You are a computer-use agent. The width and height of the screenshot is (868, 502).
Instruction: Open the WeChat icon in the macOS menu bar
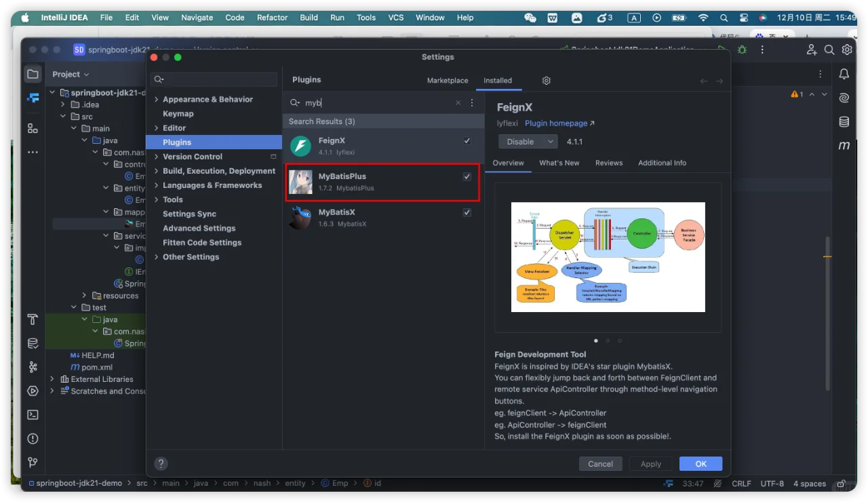[x=530, y=18]
